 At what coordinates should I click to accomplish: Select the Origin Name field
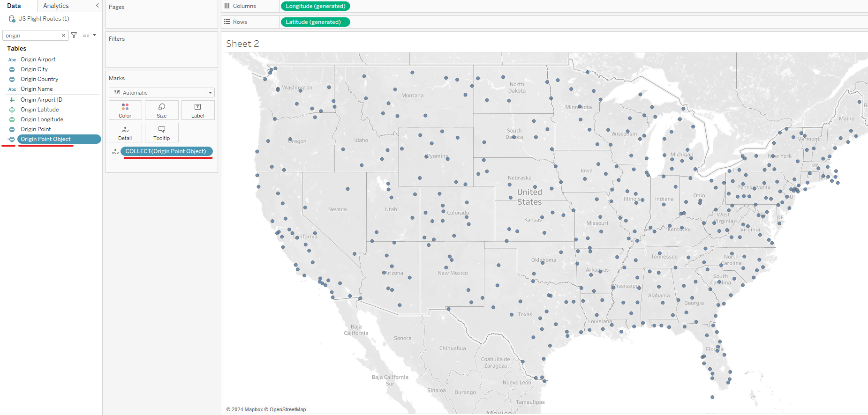[x=37, y=89]
